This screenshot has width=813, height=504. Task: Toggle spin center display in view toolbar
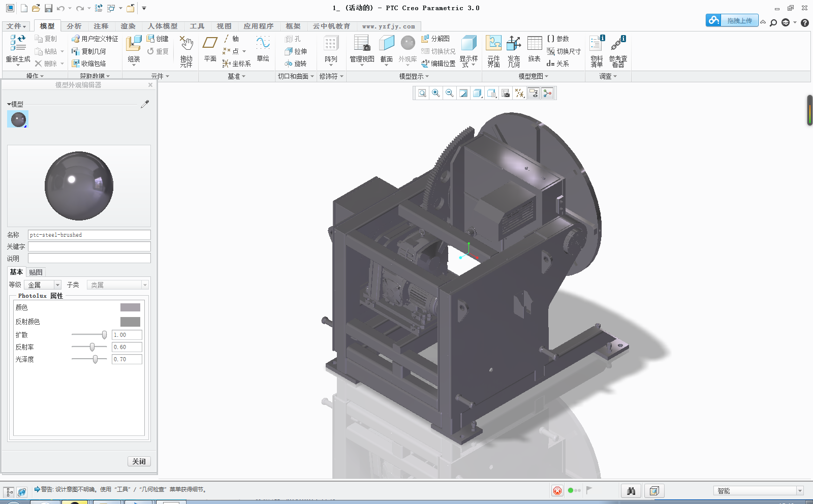coord(547,93)
